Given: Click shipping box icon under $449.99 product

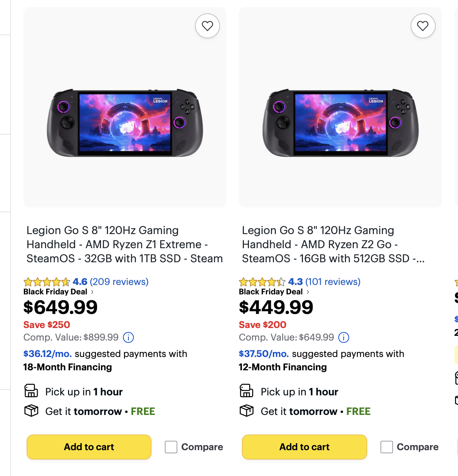Looking at the screenshot, I should [247, 411].
